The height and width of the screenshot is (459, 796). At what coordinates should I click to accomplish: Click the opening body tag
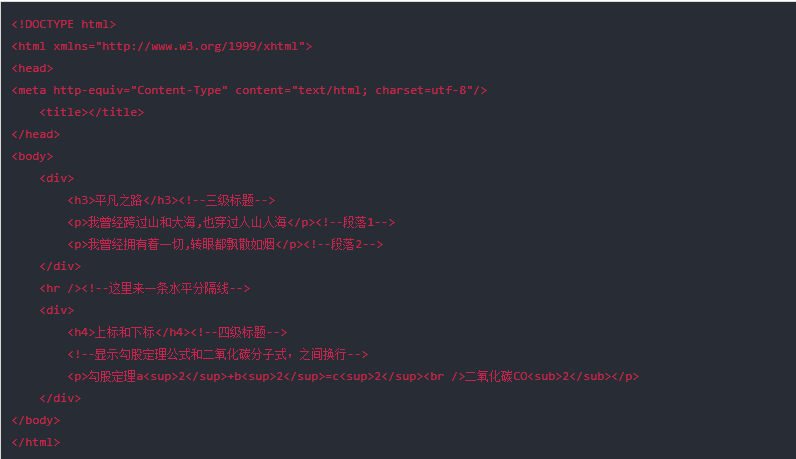[32, 156]
